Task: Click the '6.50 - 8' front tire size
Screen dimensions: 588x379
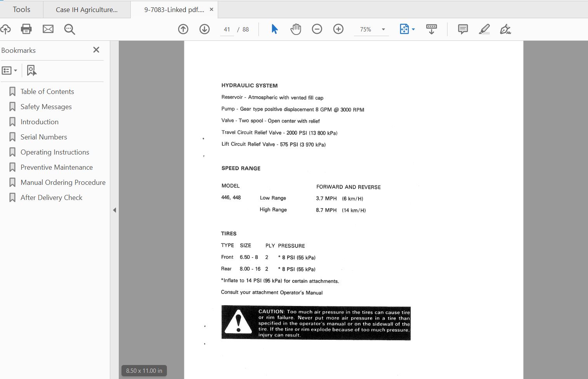Action: tap(249, 257)
